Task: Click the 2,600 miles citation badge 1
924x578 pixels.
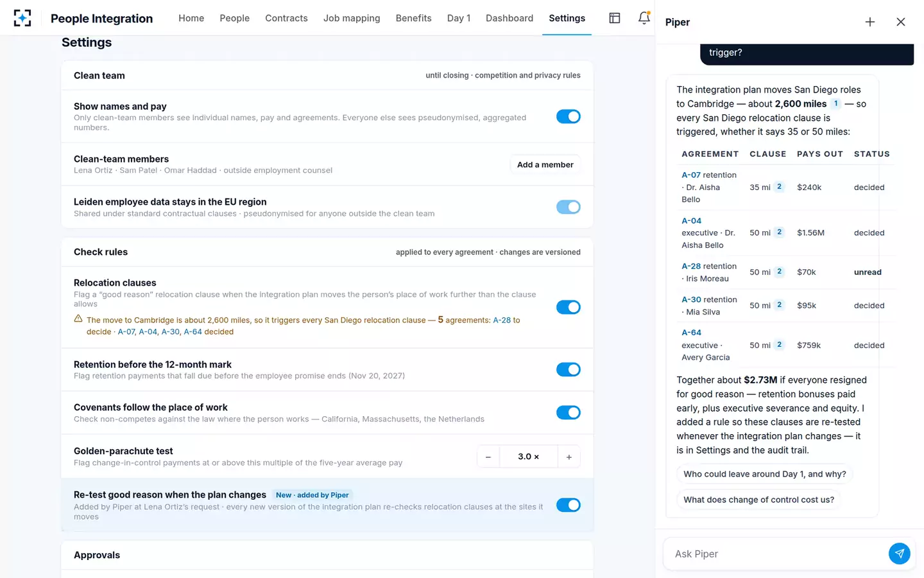Action: click(836, 103)
